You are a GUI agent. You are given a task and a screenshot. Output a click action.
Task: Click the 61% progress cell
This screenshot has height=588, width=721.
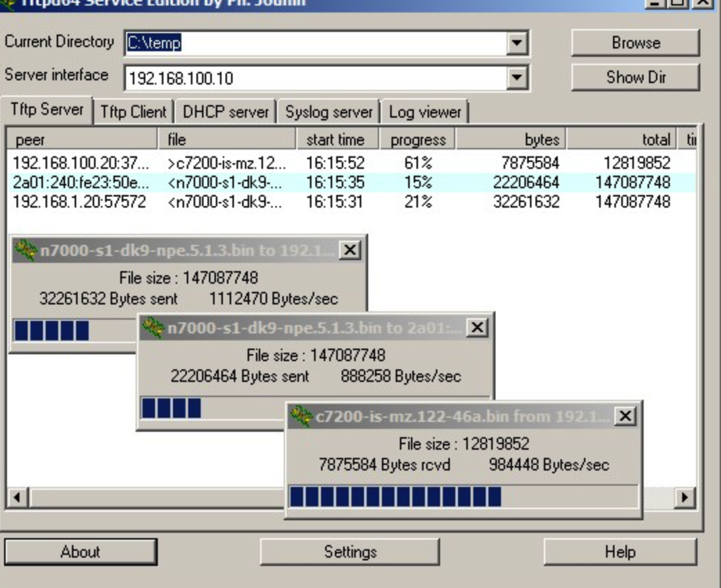[x=418, y=163]
